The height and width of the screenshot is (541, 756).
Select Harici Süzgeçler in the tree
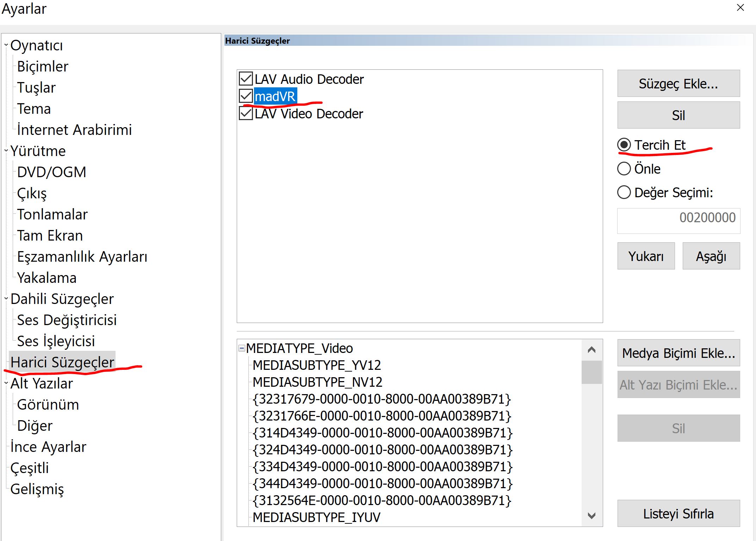[62, 362]
